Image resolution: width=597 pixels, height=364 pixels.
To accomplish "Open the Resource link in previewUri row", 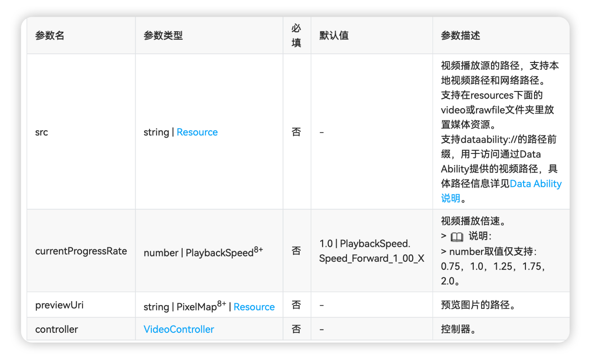I will pos(254,307).
